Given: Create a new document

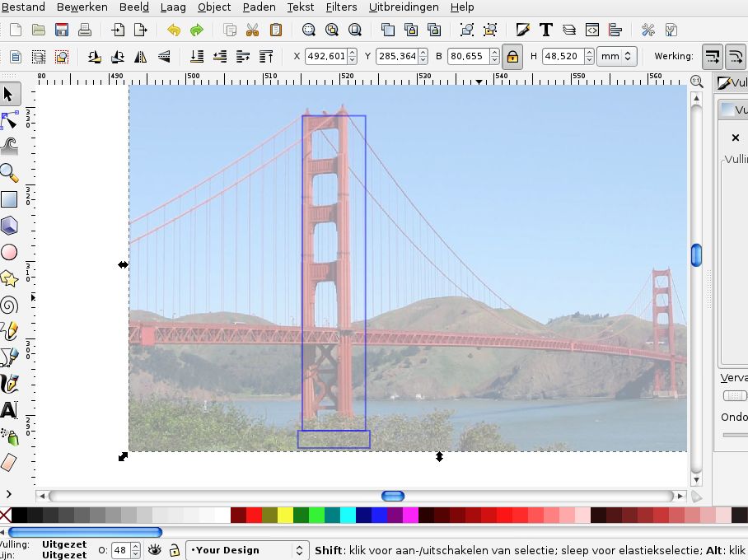Looking at the screenshot, I should (16, 30).
